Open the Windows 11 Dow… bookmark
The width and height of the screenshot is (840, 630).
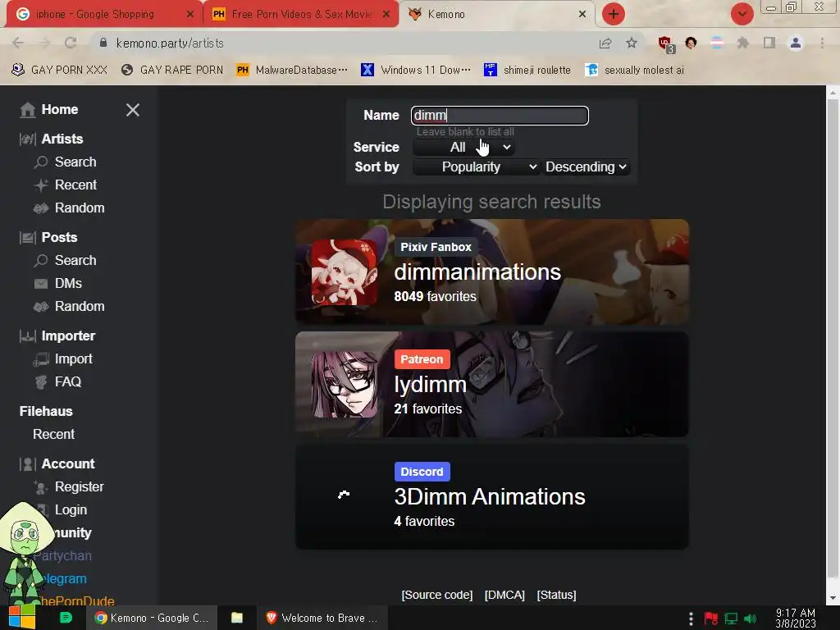[x=416, y=71]
